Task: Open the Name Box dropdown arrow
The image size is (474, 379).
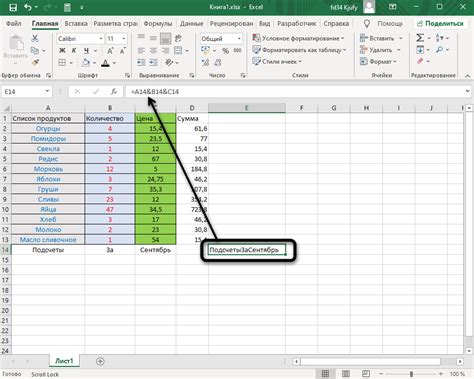Action: tap(47, 91)
